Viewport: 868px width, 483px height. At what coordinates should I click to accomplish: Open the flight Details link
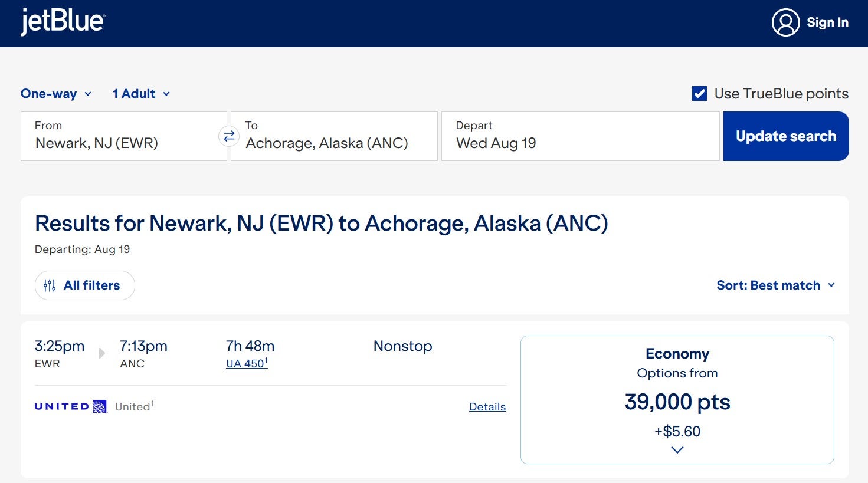[x=487, y=407]
